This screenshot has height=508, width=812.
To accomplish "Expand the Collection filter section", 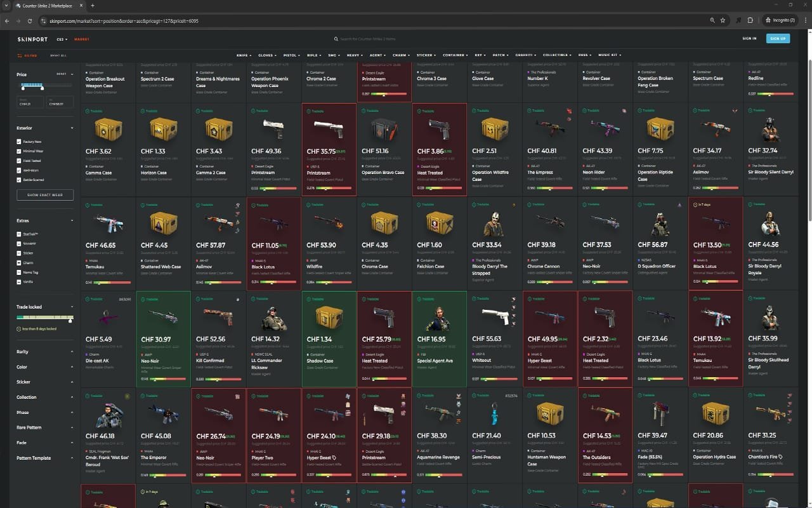I will coord(44,397).
